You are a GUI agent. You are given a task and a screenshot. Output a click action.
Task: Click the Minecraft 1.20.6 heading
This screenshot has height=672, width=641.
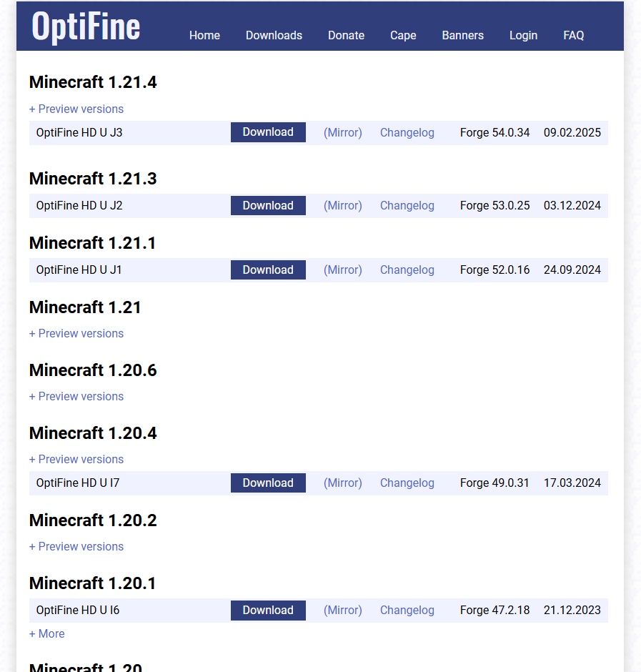point(93,370)
